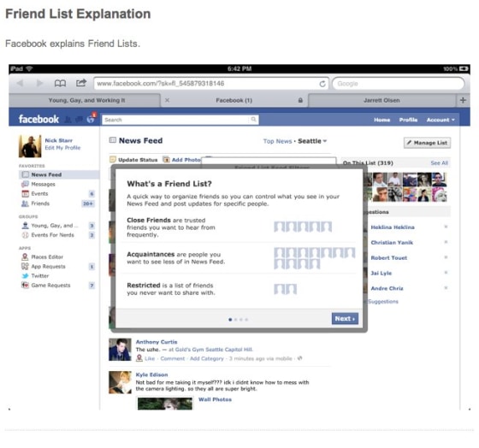Tap the Google search field
Screen dimensions: 479x448
coord(398,84)
